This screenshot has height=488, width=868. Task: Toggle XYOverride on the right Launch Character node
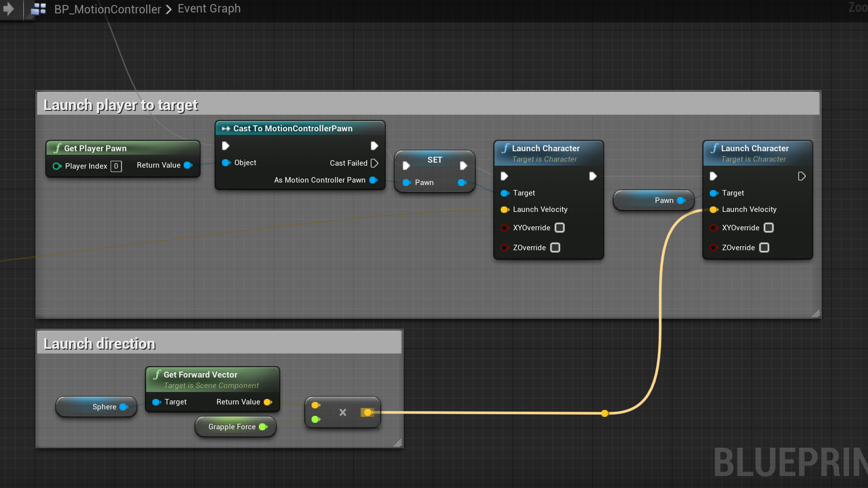coord(769,228)
